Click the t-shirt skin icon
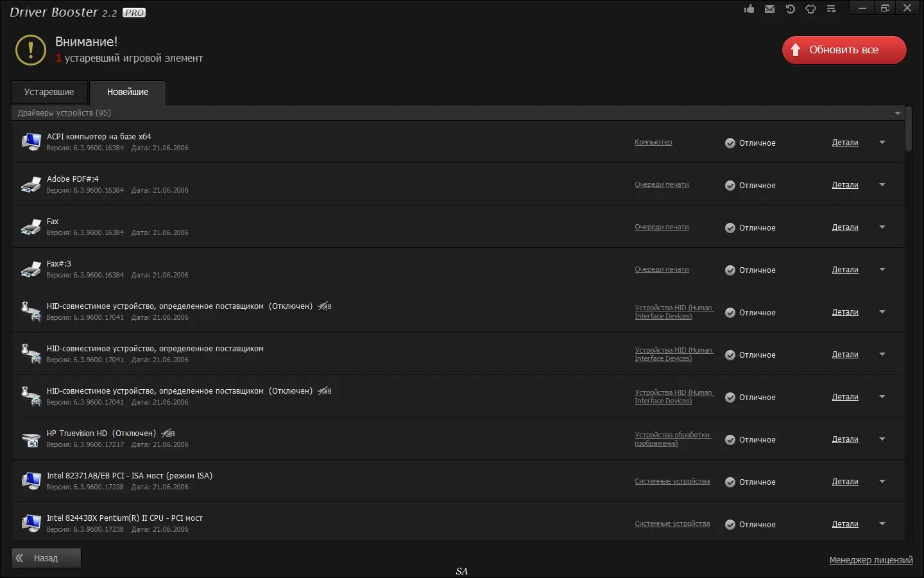Image resolution: width=924 pixels, height=578 pixels. pyautogui.click(x=810, y=9)
